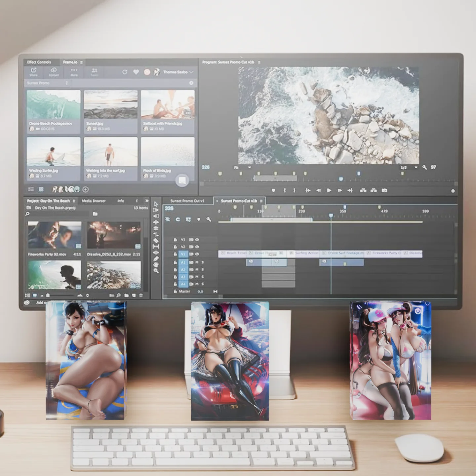Switch Project panel to icon view
The width and height of the screenshot is (476, 476).
pos(35,295)
